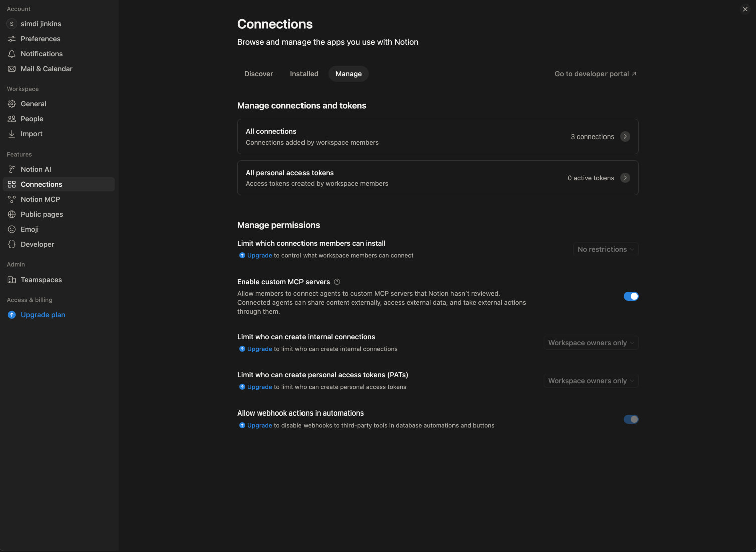Image resolution: width=756 pixels, height=552 pixels.
Task: Click Upgrade link to control what members connect
Action: click(x=260, y=255)
